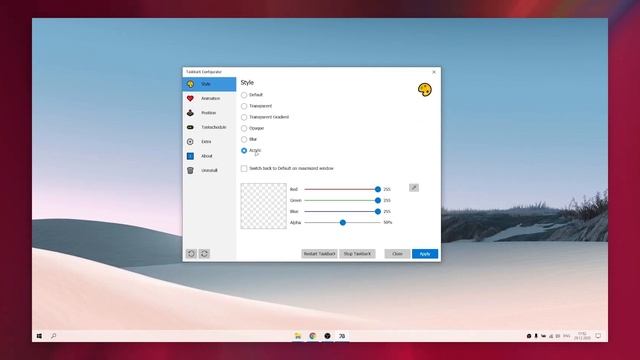The image size is (640, 360).
Task: Click the Restart TaskbarX button
Action: (319, 253)
